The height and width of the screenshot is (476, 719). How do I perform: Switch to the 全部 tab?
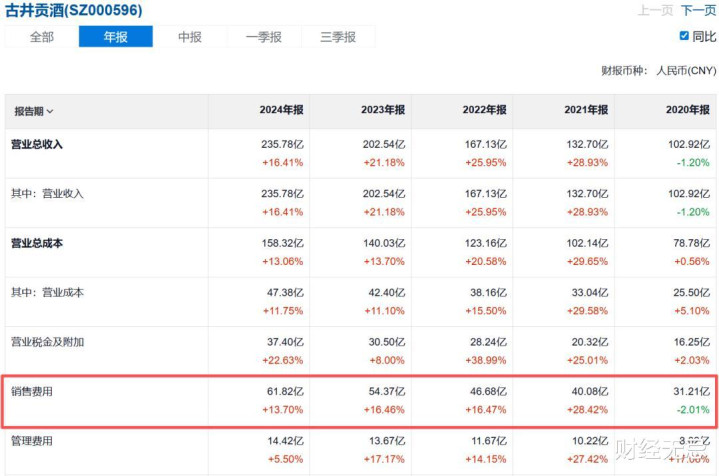tap(42, 37)
